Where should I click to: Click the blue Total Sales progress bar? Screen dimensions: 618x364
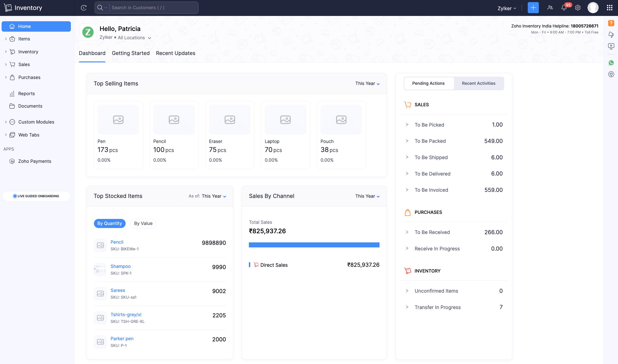314,245
